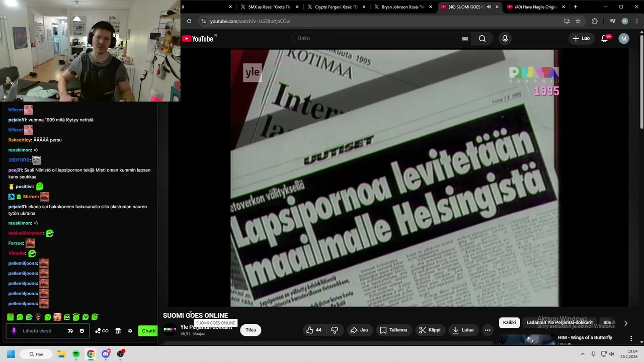Image resolution: width=644 pixels, height=362 pixels.
Task: Open the emoji picker smiley in chat
Action: click(82, 331)
